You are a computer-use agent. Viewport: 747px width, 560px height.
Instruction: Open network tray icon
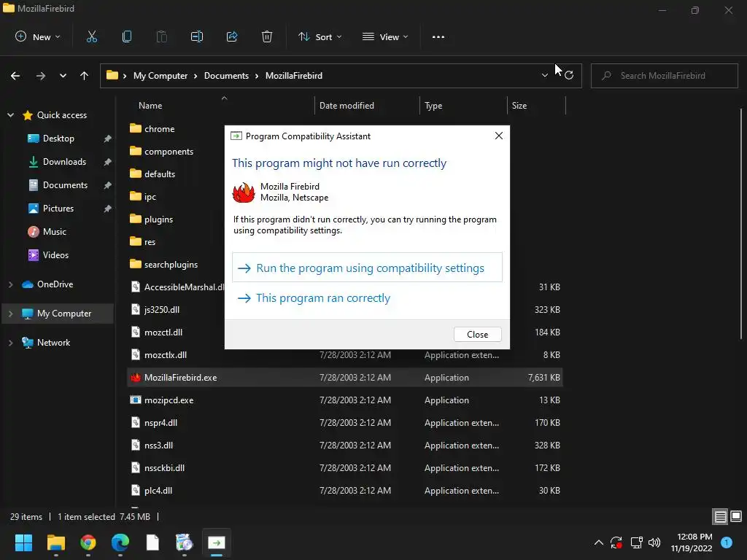click(636, 542)
